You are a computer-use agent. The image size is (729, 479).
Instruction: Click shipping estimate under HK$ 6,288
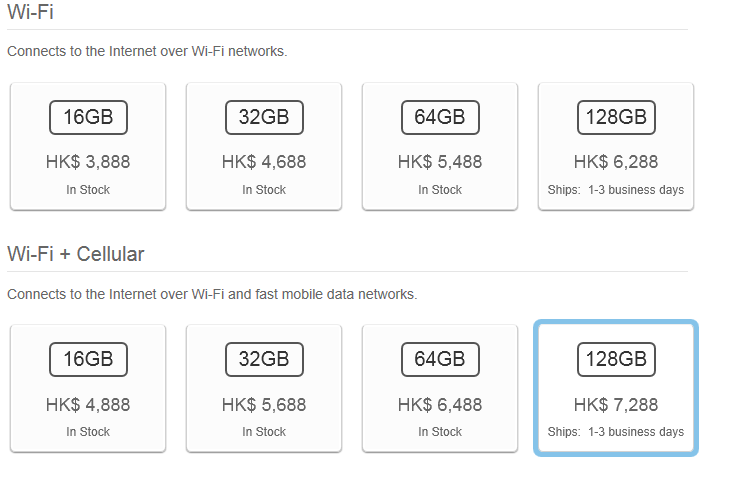pos(616,190)
